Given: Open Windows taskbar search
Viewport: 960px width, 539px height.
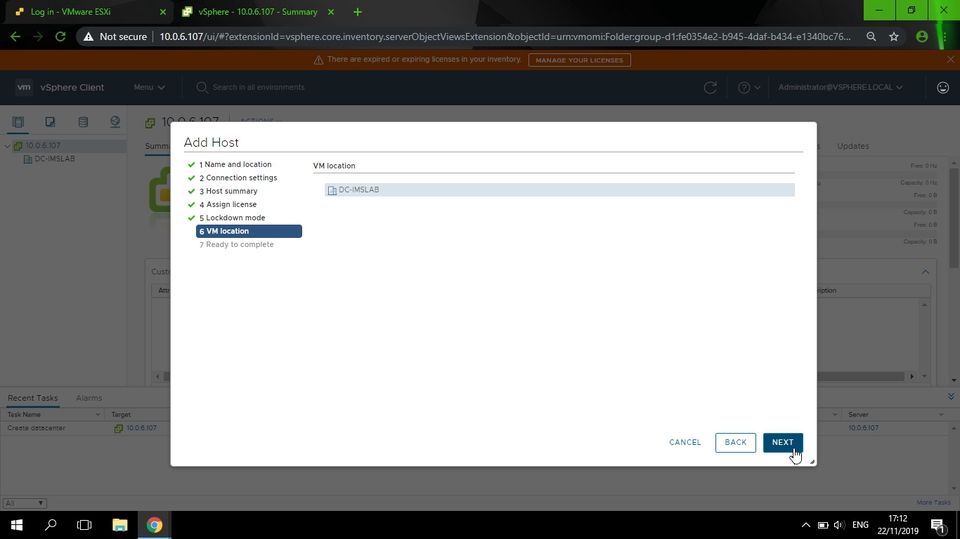Looking at the screenshot, I should [x=50, y=525].
